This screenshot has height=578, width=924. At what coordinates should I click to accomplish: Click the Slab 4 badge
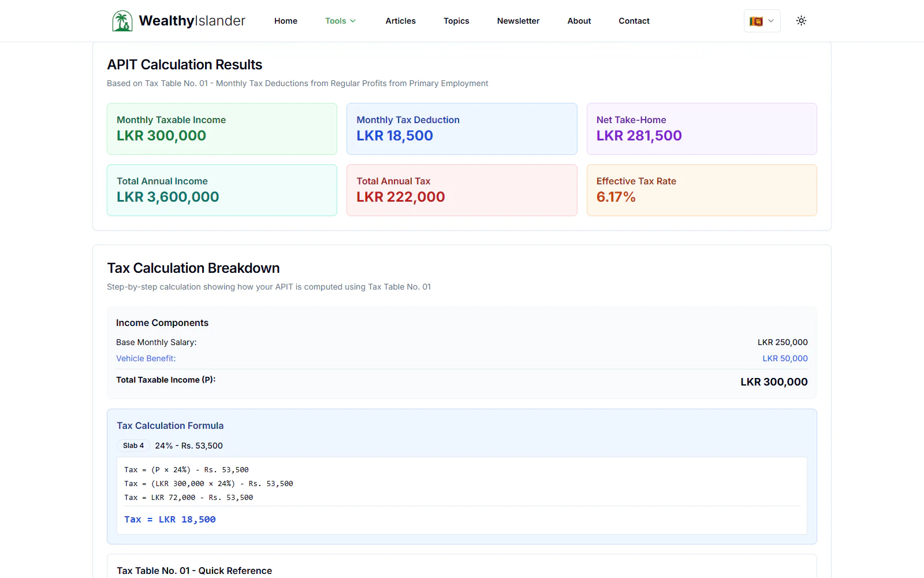[133, 446]
